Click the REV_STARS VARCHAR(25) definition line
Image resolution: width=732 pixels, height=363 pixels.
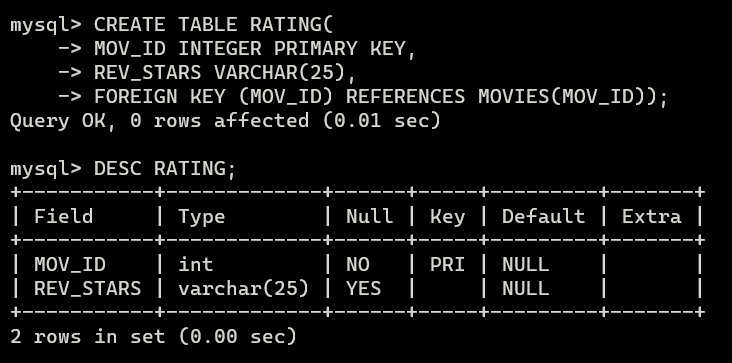pyautogui.click(x=225, y=73)
